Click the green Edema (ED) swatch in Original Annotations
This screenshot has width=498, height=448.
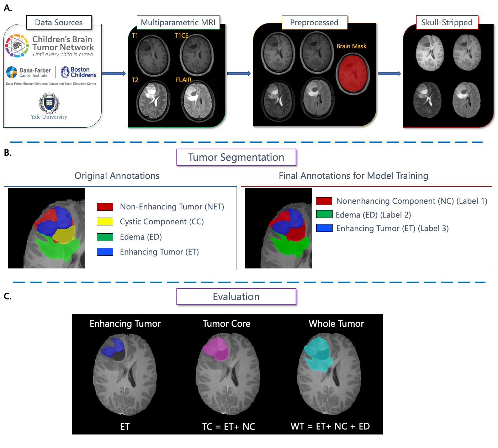click(x=105, y=237)
